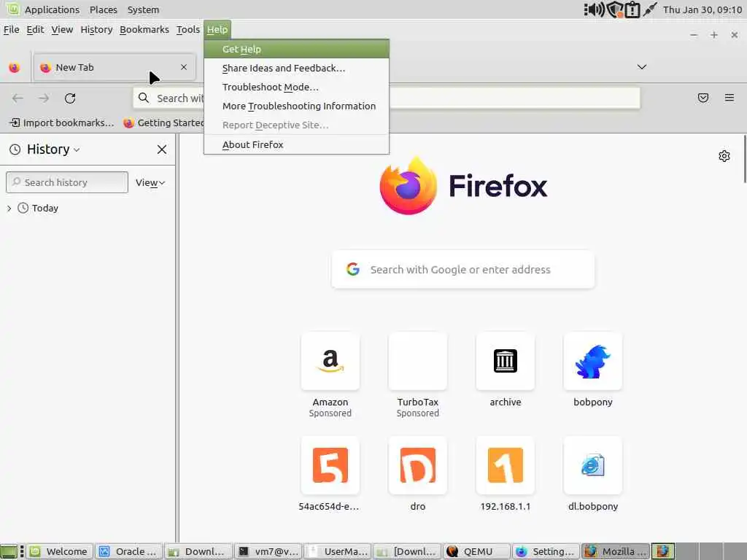Click the Google search box on page

(x=463, y=270)
